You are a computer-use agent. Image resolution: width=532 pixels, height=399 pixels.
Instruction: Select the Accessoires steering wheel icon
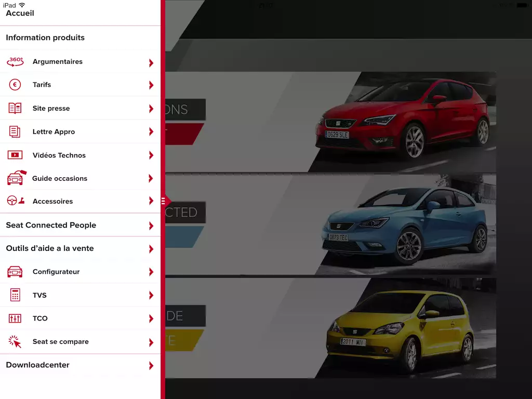[15, 202]
